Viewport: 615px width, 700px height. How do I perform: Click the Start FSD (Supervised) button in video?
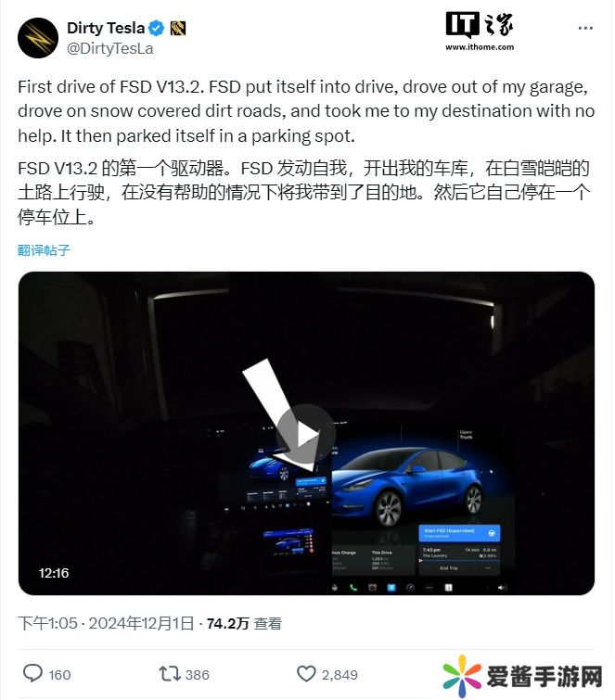(459, 532)
